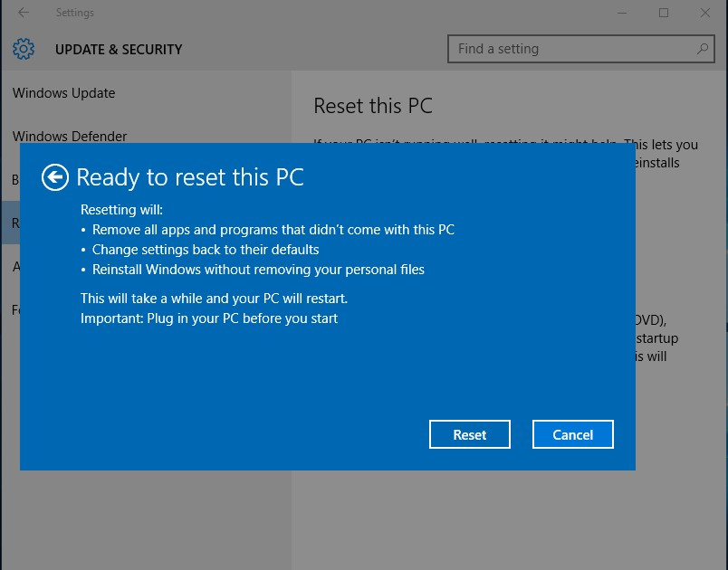Click the UPDATE & SECURITY header text
Viewport: 728px width, 570px height.
tap(119, 50)
